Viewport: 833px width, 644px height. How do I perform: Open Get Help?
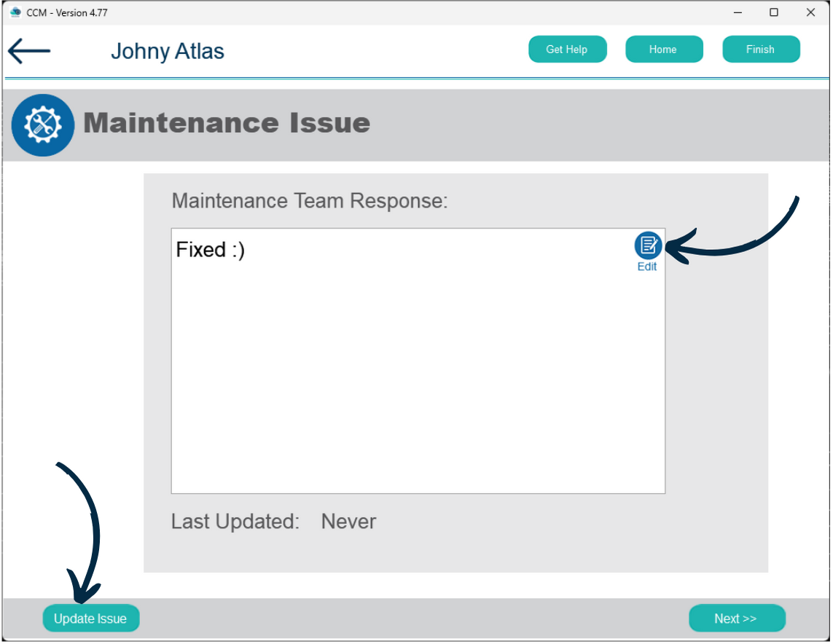(x=568, y=50)
